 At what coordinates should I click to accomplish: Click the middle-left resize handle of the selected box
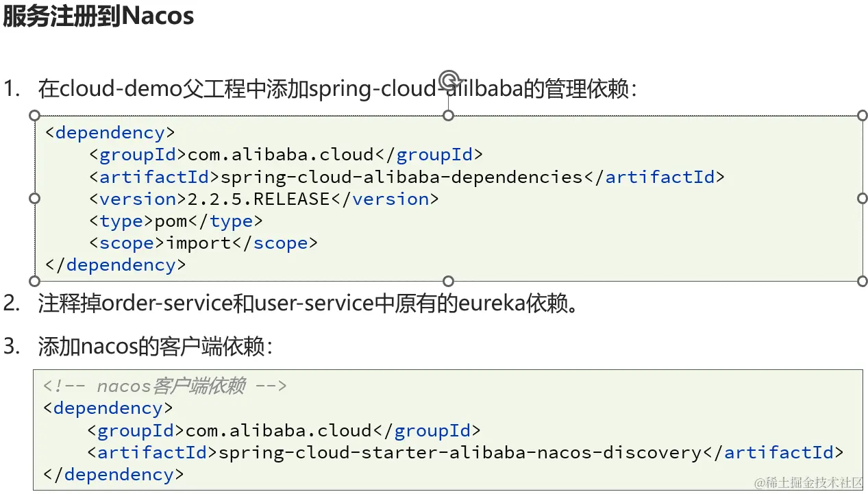coord(35,198)
